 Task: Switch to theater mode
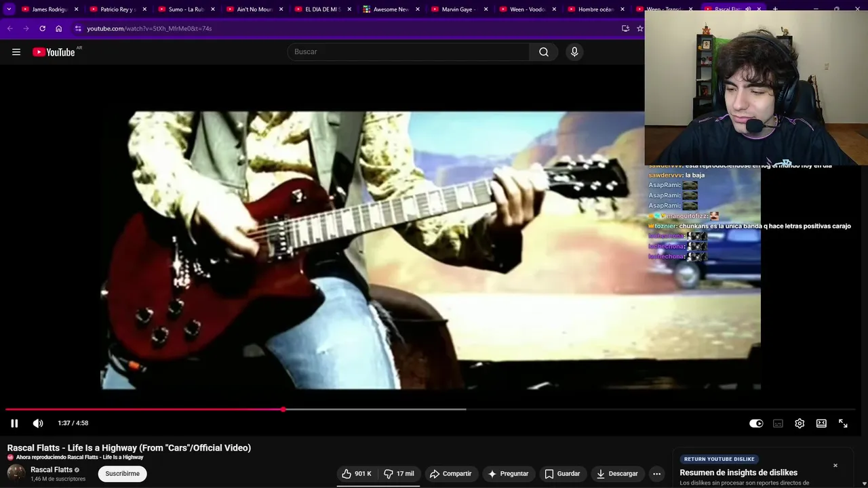(821, 424)
